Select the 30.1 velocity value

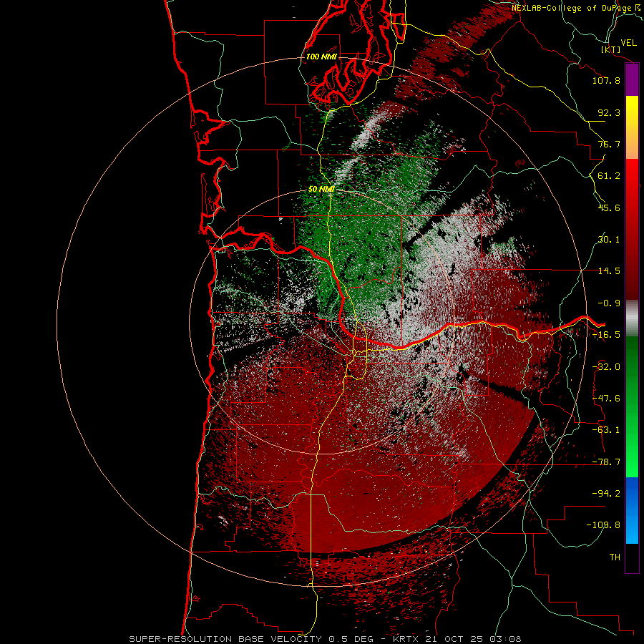tap(609, 240)
